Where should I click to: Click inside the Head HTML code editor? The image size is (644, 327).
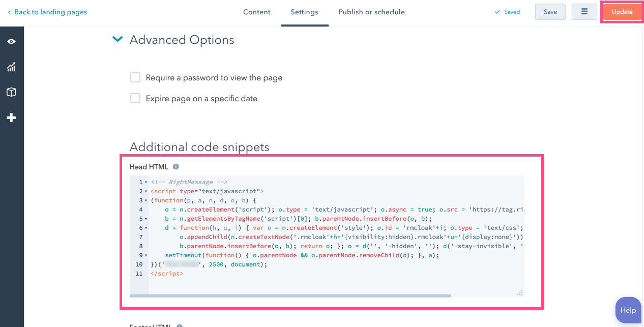327,236
